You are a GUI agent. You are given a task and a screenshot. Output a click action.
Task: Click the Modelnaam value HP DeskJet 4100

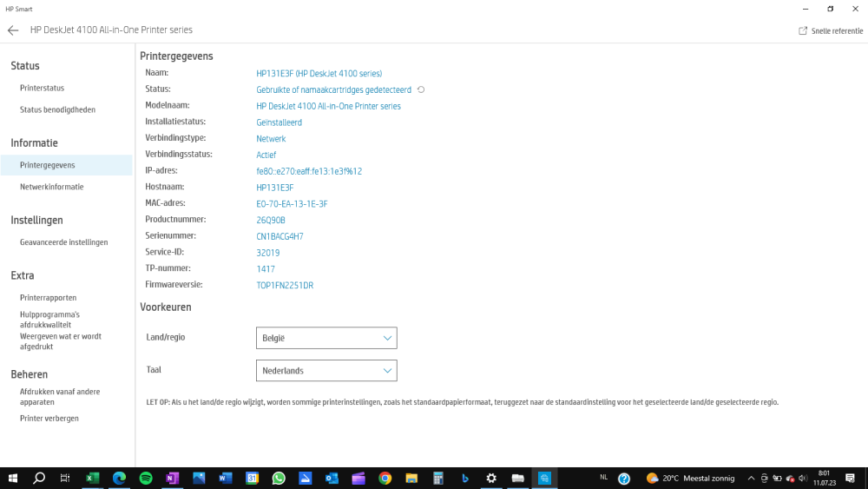coord(328,106)
